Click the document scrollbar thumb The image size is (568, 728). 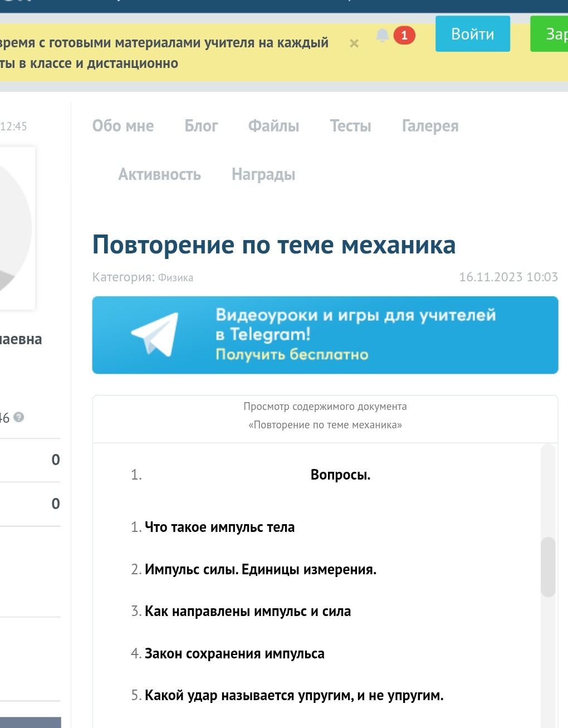548,567
